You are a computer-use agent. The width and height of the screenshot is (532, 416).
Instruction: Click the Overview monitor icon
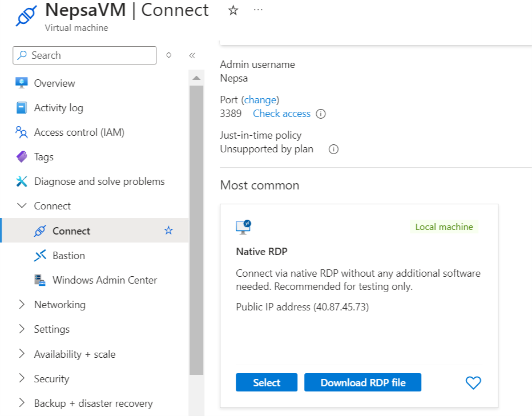(x=22, y=83)
